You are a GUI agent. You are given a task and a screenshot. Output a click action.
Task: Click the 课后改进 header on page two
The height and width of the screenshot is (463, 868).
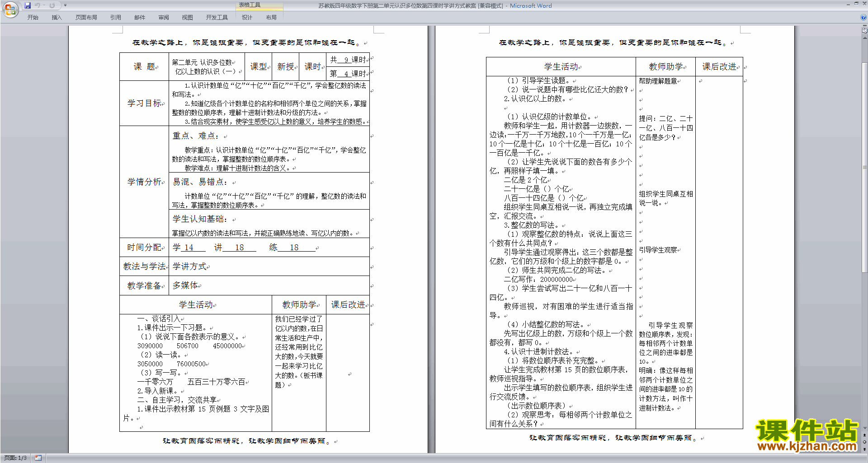coord(719,66)
